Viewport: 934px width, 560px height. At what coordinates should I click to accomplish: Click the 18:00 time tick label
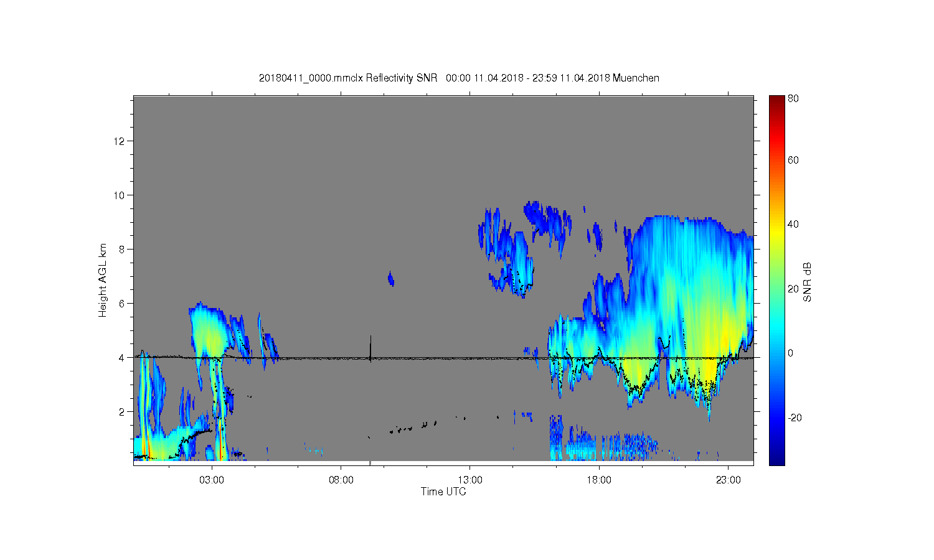point(599,480)
